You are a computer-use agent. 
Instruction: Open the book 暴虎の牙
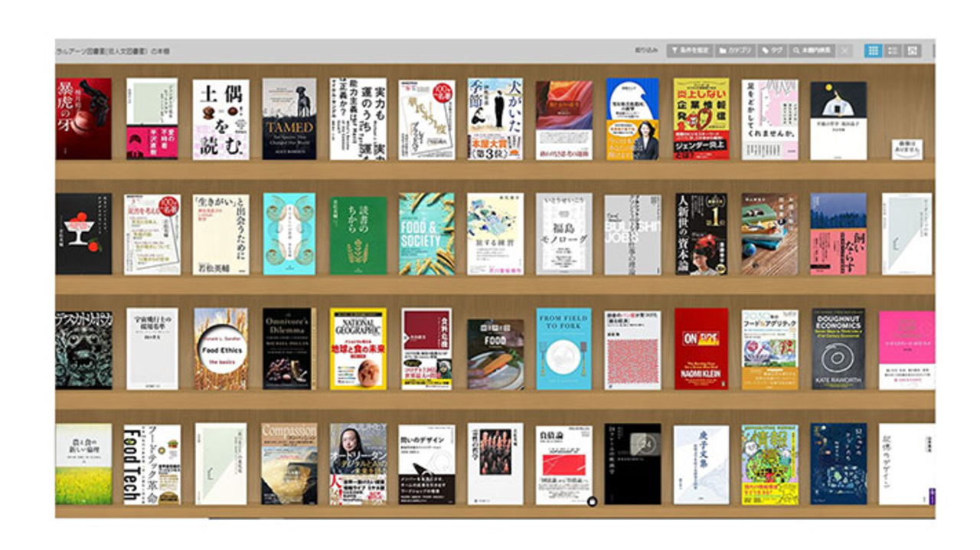click(x=83, y=119)
